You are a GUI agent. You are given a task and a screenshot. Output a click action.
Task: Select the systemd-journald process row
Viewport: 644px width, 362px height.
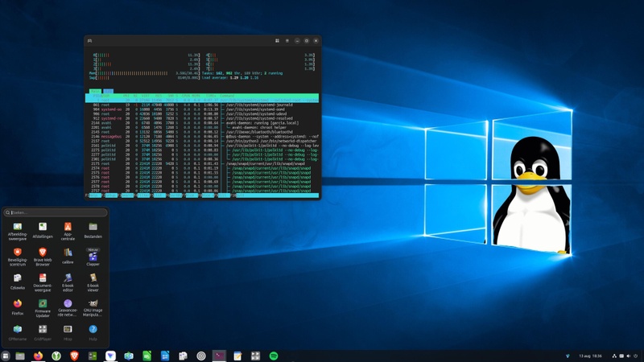click(x=202, y=105)
